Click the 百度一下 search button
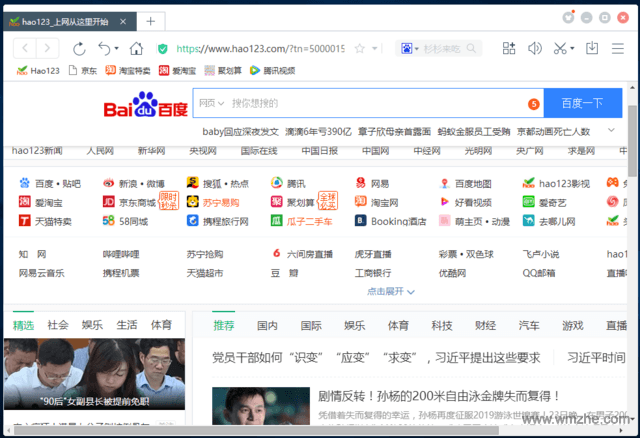Screen dimensions: 640x438 coord(583,103)
